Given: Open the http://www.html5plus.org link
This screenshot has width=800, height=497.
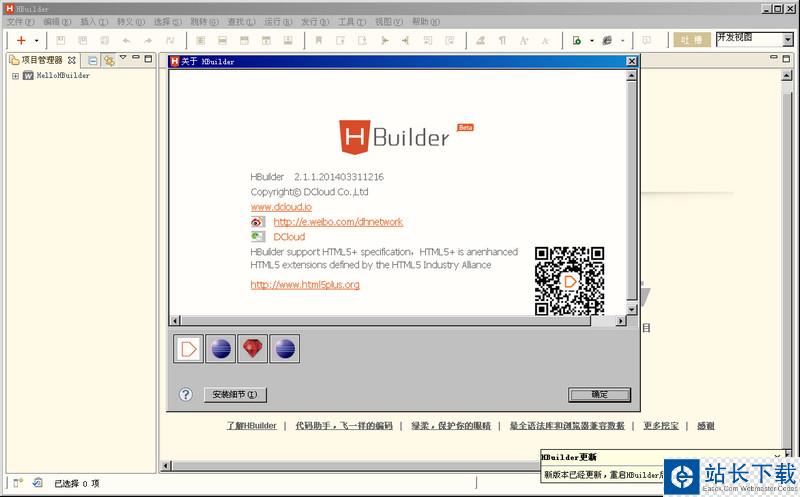Looking at the screenshot, I should (305, 285).
